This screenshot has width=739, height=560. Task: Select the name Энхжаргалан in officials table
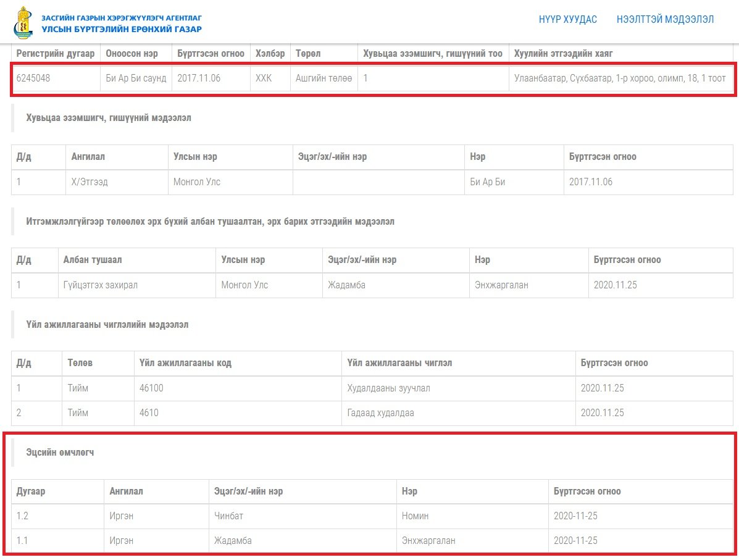(501, 285)
